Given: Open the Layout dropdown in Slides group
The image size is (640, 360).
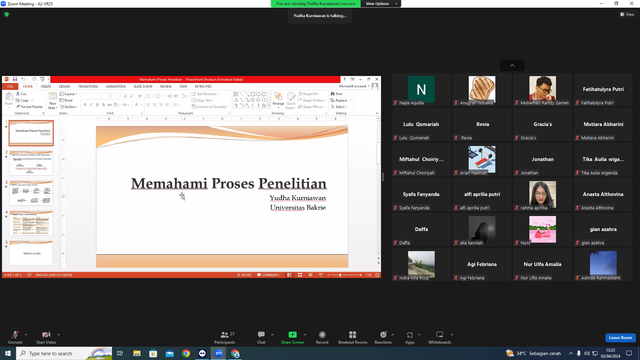Looking at the screenshot, I should coord(68,94).
